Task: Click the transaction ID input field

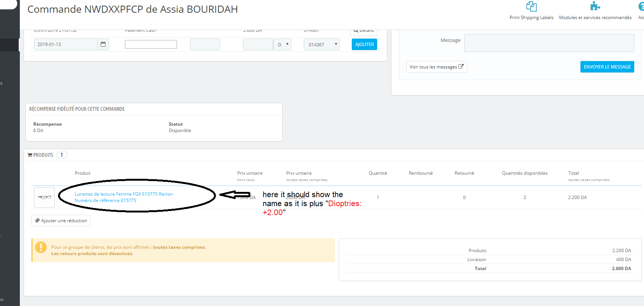Action: [x=205, y=44]
